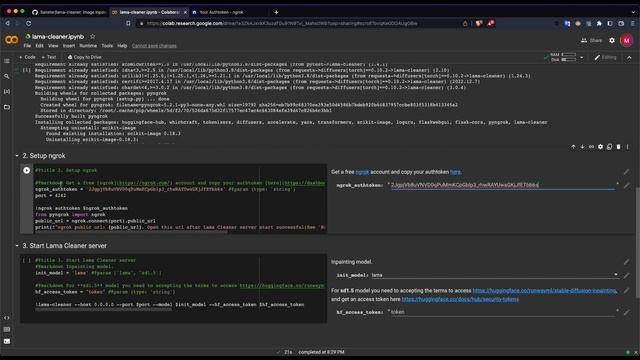The image size is (640, 360).
Task: Open browser extensions puzzle icon
Action: (x=599, y=24)
